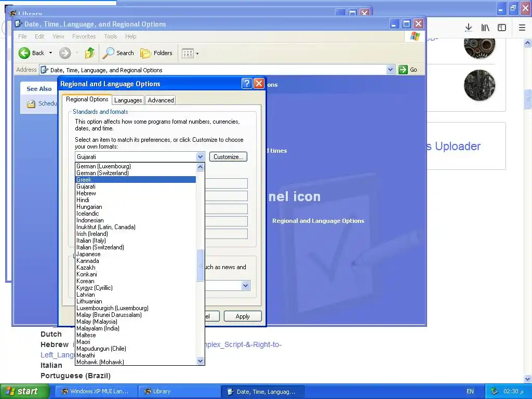Open the Start menu
This screenshot has height=399, width=532.
pos(24,391)
